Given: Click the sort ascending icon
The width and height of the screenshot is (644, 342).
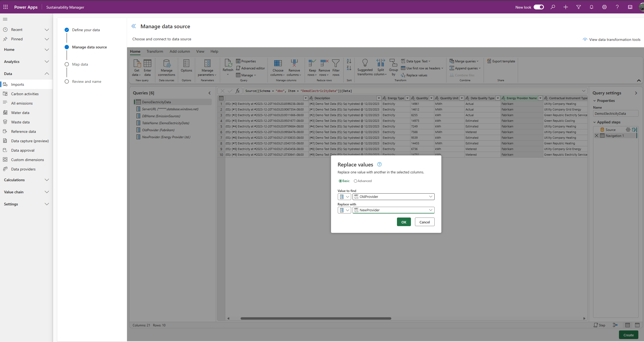Looking at the screenshot, I should point(349,61).
